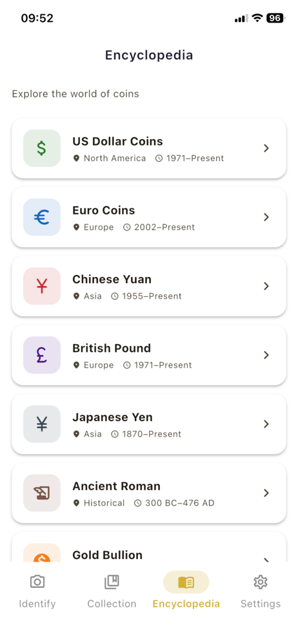The image size is (298, 644).
Task: Click the British Pound chevron arrow
Action: [x=266, y=355]
